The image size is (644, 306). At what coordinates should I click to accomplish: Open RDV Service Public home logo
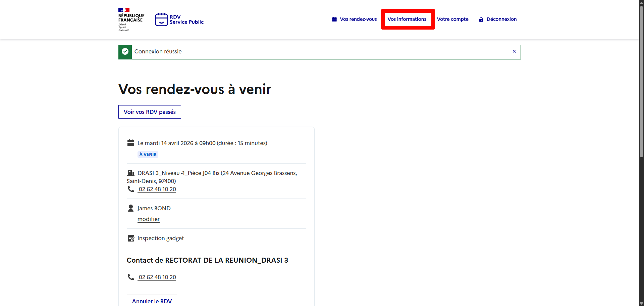tap(179, 19)
